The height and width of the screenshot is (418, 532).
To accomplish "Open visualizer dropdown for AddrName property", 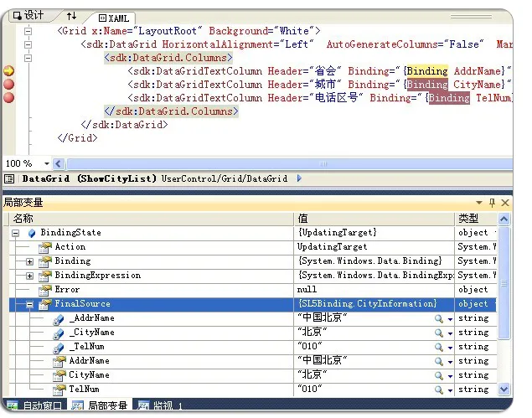I will coord(450,362).
